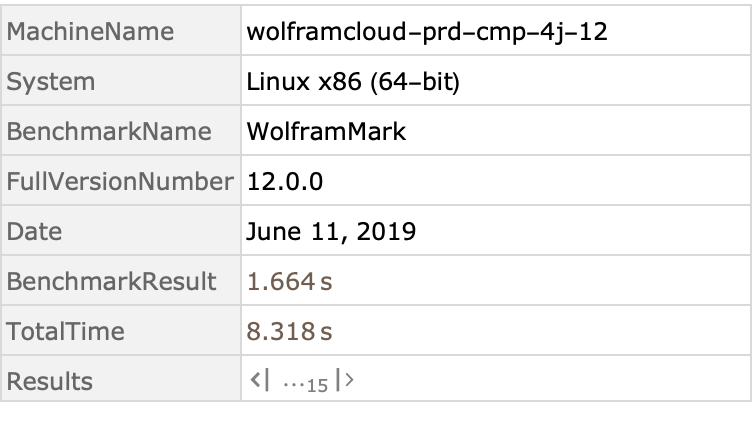This screenshot has width=752, height=436.
Task: Click the wolframcloud-prd-cmp-4j-12 machine name value
Action: click(427, 31)
